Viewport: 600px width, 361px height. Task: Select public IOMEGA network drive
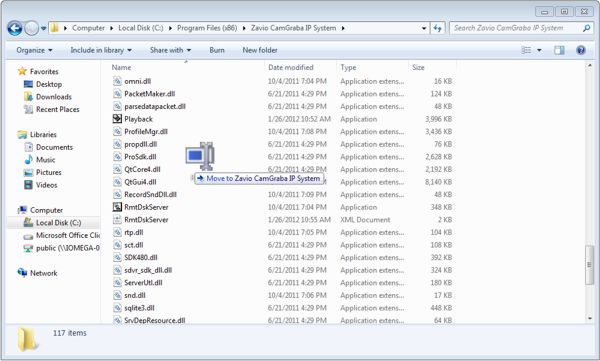pos(67,248)
